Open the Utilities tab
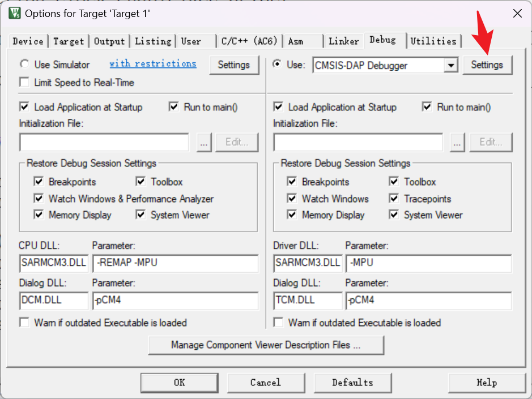532x399 pixels. (x=433, y=41)
